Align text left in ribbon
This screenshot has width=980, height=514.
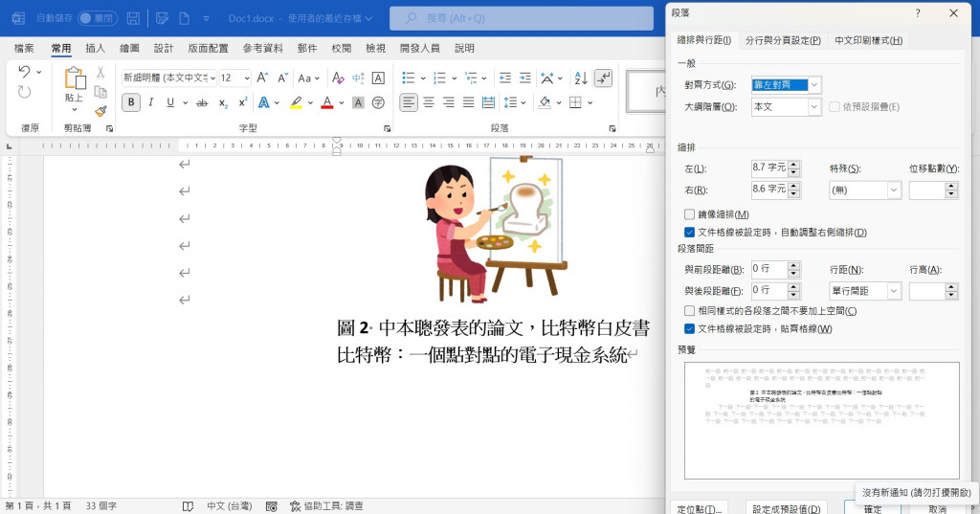[x=408, y=102]
